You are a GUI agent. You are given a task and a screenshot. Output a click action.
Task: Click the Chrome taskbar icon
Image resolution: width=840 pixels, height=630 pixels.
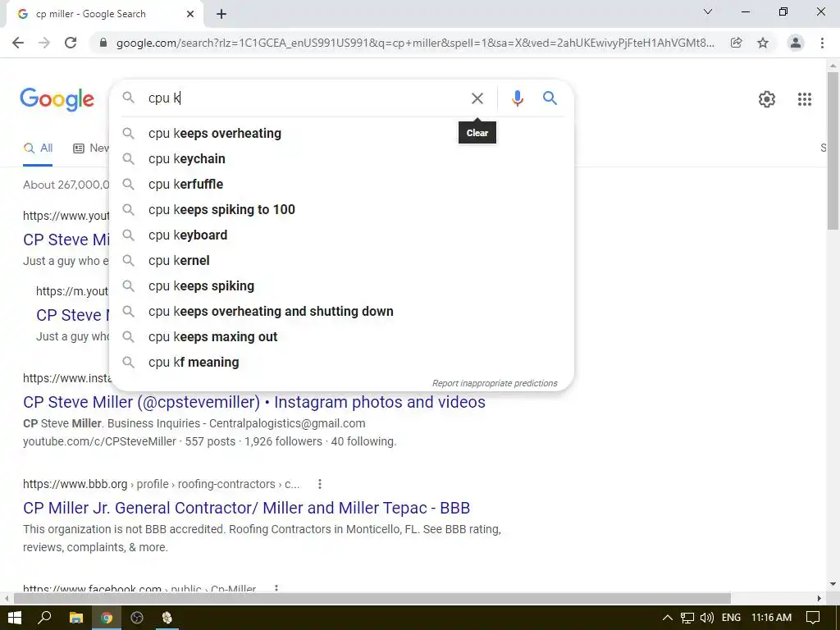click(x=107, y=618)
